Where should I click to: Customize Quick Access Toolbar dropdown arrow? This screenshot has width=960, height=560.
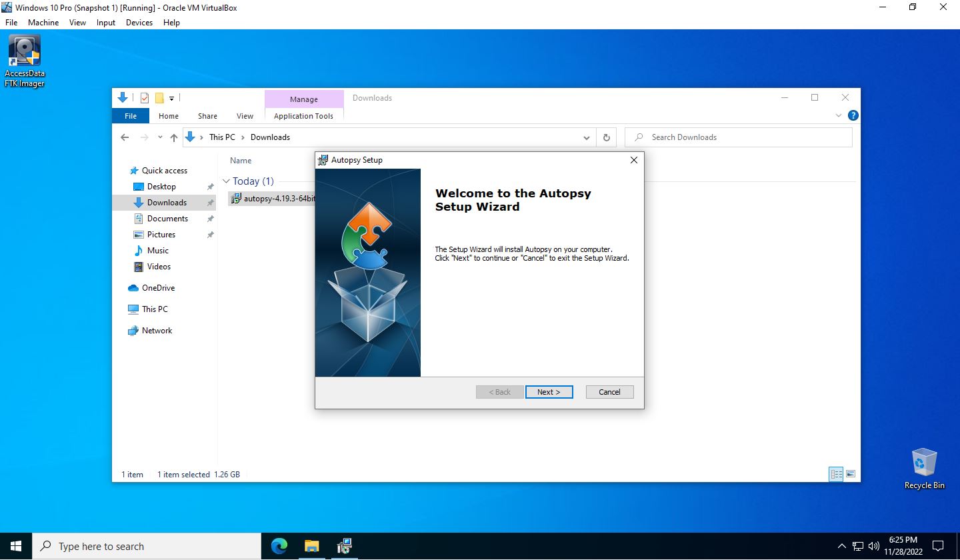coord(171,98)
